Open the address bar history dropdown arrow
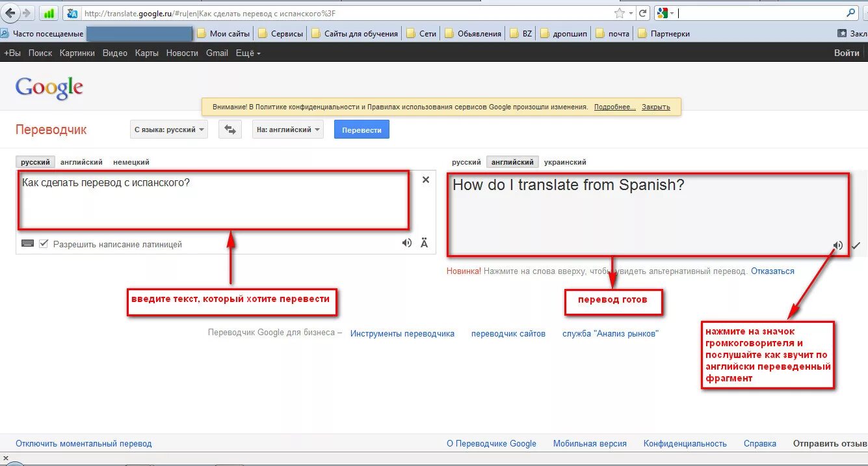The width and height of the screenshot is (868, 466). (631, 13)
